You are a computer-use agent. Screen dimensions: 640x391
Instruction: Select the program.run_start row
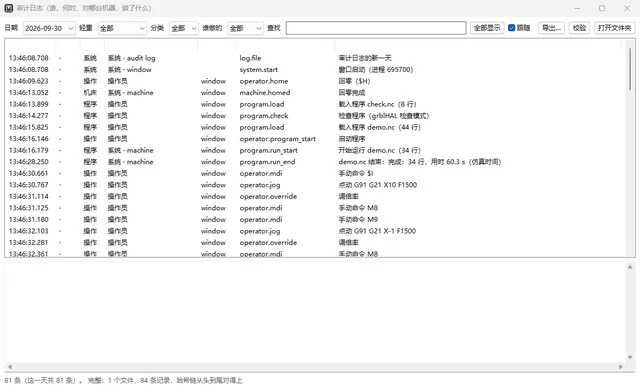pyautogui.click(x=314, y=150)
